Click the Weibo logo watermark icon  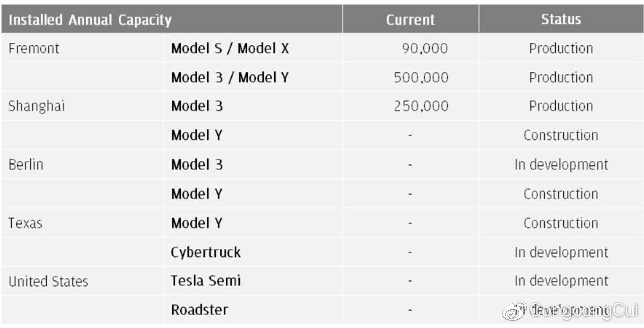click(514, 311)
